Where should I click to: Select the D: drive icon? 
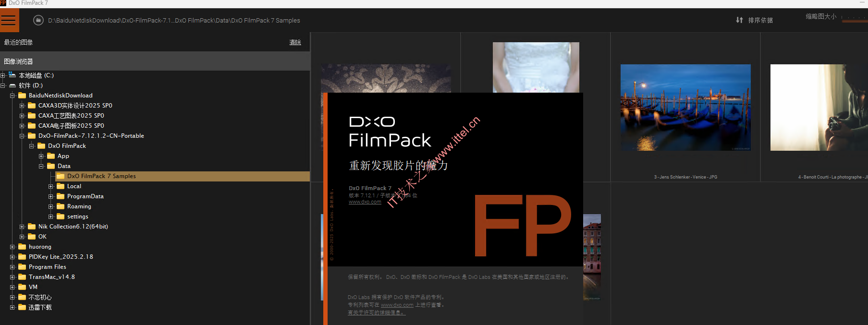pos(12,85)
